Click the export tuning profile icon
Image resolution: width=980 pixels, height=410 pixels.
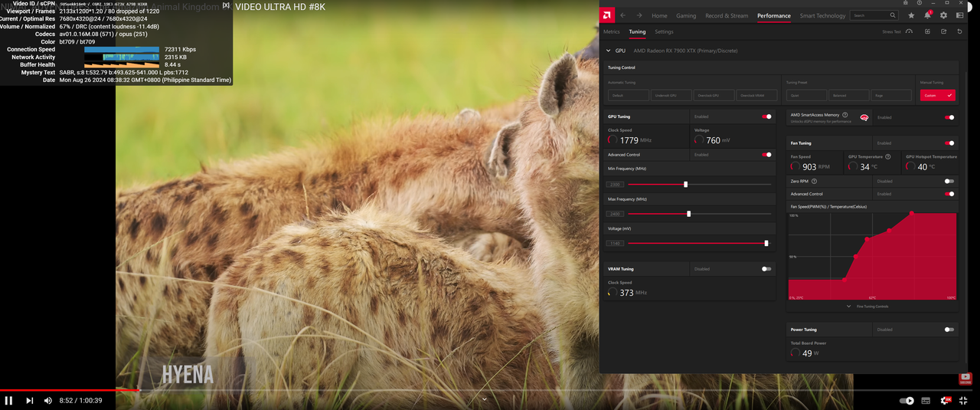(x=943, y=31)
